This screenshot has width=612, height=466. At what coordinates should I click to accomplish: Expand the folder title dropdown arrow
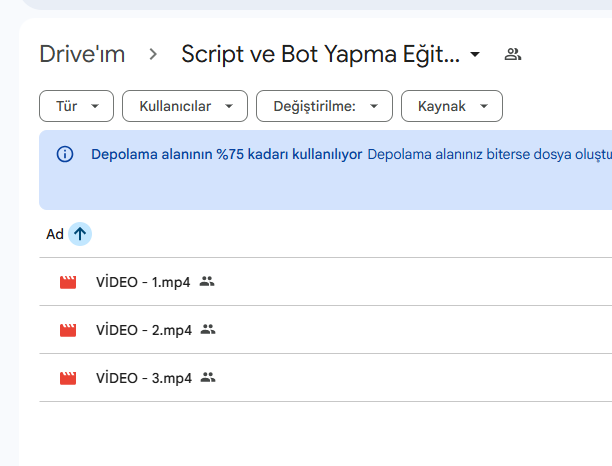tap(475, 54)
